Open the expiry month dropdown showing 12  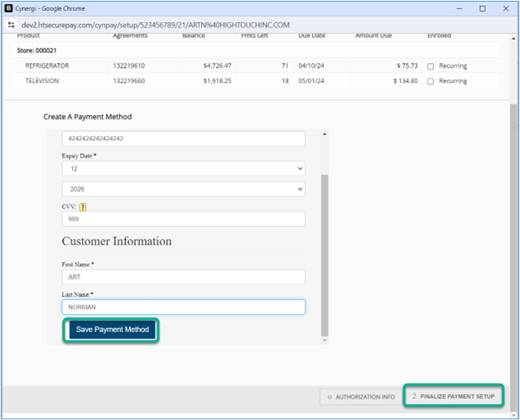tap(183, 168)
